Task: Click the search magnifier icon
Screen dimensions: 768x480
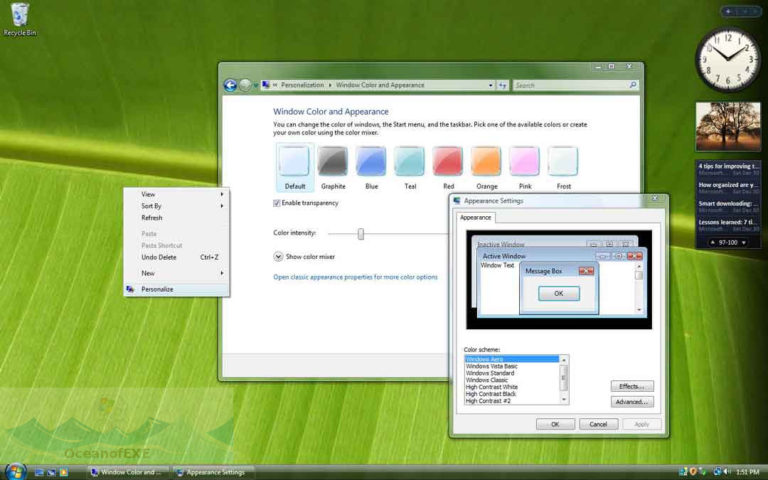Action: [632, 85]
